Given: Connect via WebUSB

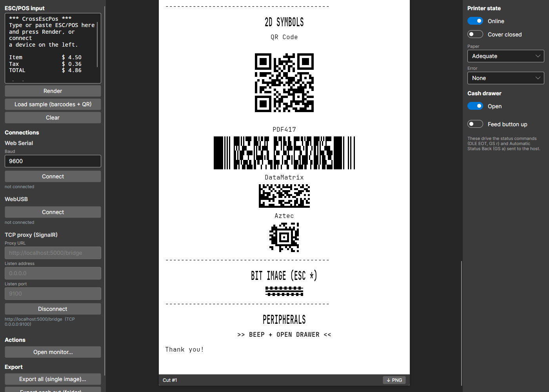Looking at the screenshot, I should [53, 212].
